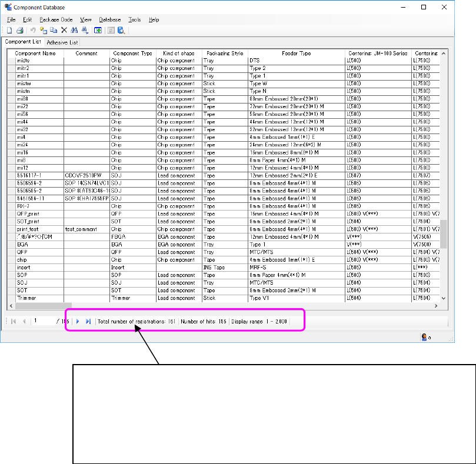The image size is (476, 464).
Task: Click the magnifier document icon in toolbar
Action: pos(121,30)
